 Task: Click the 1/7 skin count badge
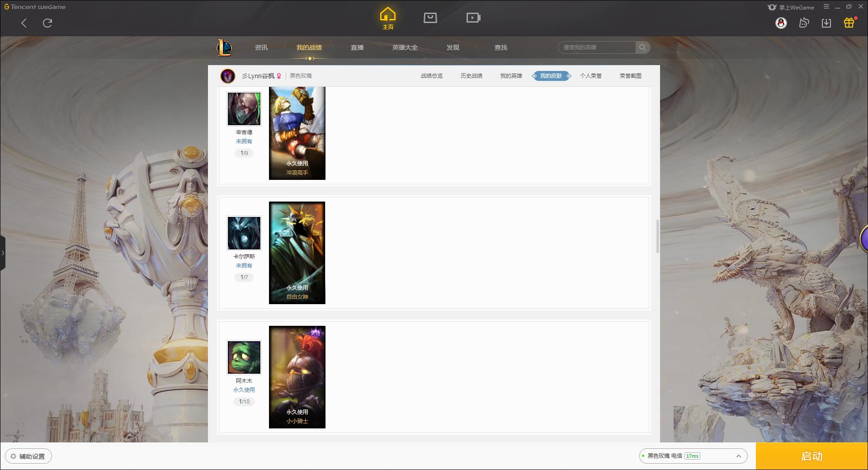244,277
